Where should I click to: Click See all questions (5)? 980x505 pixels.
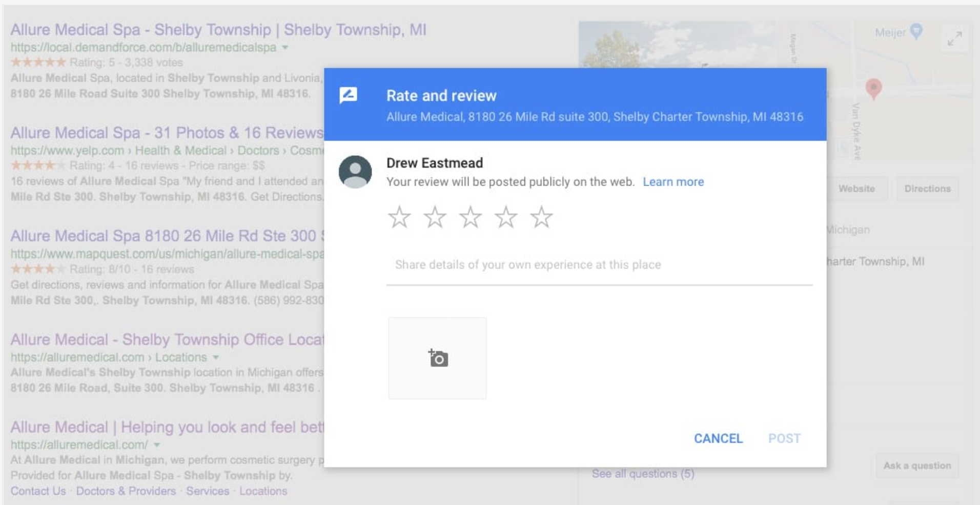643,474
